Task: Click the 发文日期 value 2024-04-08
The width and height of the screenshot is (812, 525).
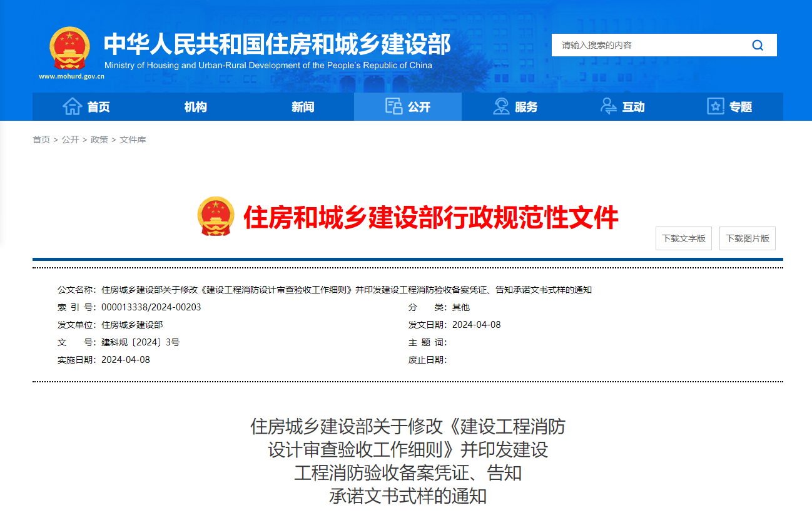Action: [477, 325]
